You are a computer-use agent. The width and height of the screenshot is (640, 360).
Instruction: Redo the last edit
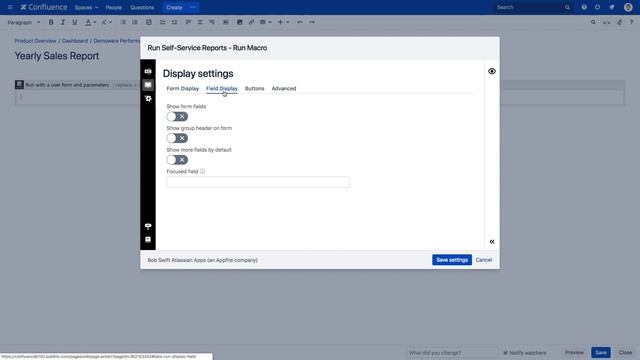click(x=312, y=22)
